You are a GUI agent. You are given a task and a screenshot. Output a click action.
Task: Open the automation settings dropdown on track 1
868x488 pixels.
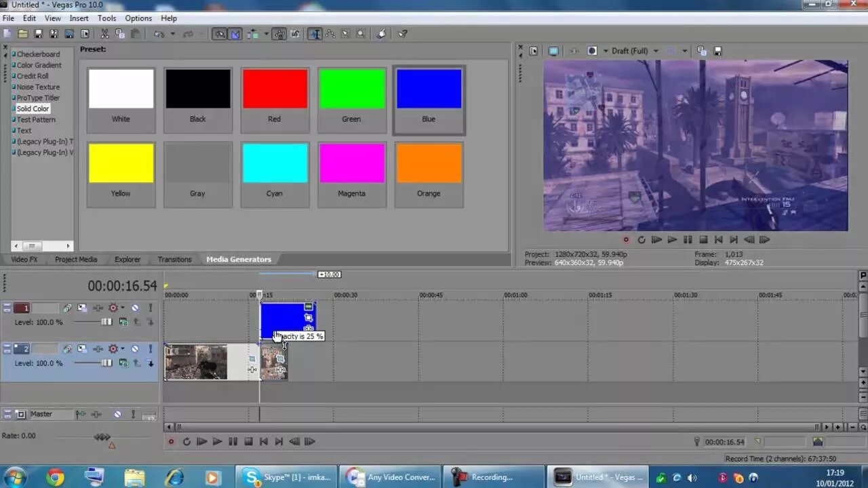(123, 308)
